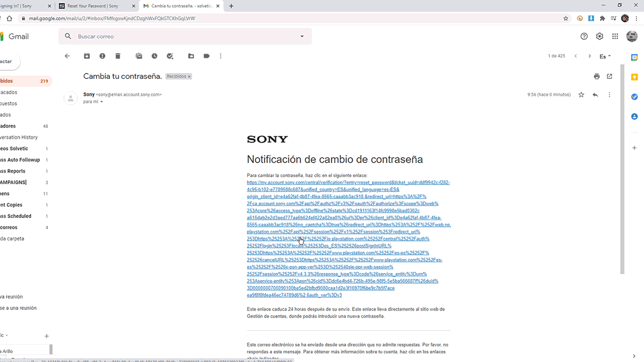
Task: Switch to 'Reset Your Password | Sony' tab
Action: (96, 6)
